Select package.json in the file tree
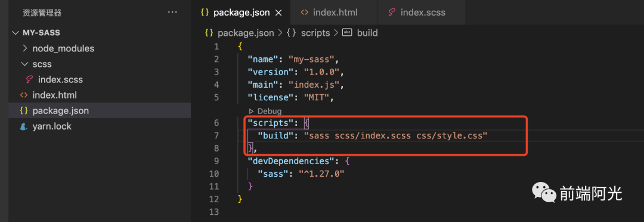The width and height of the screenshot is (644, 222). (x=60, y=110)
